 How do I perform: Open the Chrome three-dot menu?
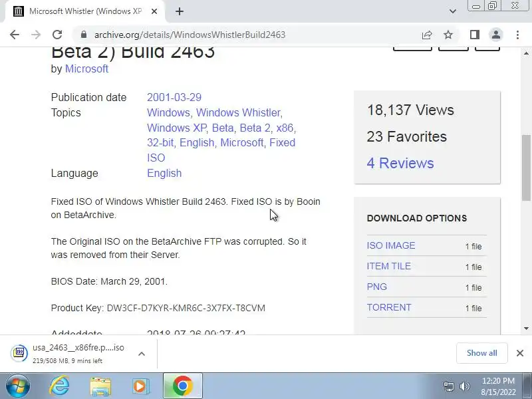tap(517, 35)
